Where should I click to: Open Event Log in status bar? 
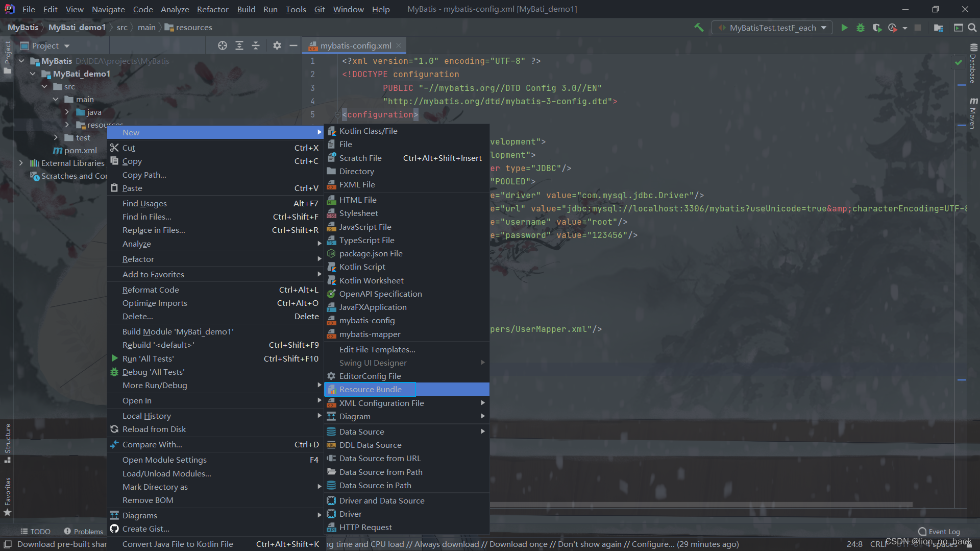tap(939, 532)
